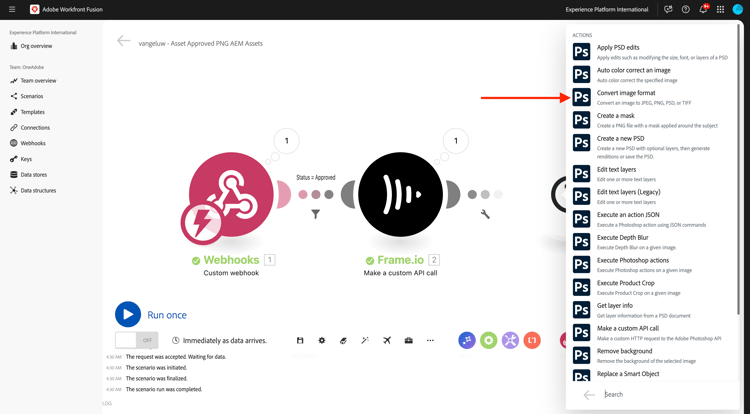The width and height of the screenshot is (750, 414).
Task: Select the Execute Photoshop actions action
Action: tap(652, 264)
